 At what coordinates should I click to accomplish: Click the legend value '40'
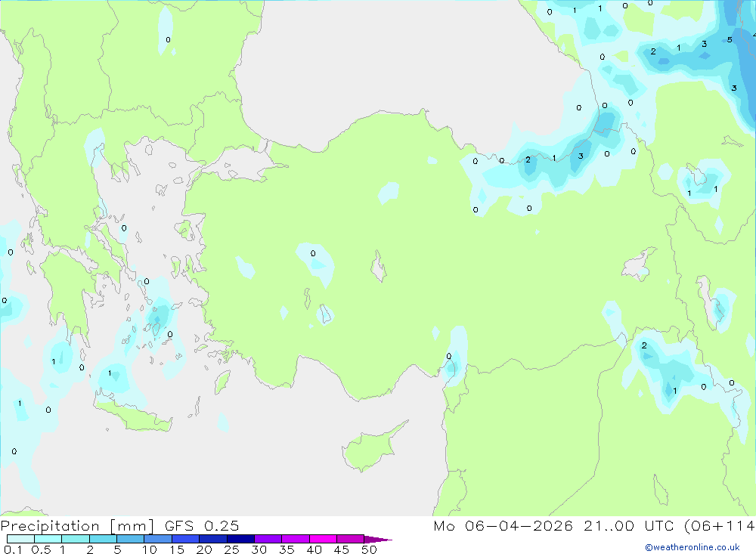tap(314, 549)
